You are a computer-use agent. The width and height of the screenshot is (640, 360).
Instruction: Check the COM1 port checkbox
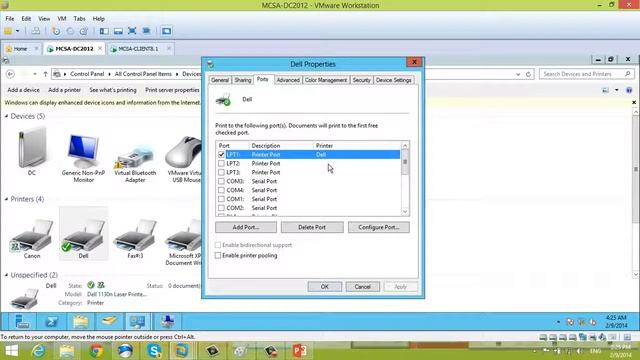pyautogui.click(x=221, y=199)
